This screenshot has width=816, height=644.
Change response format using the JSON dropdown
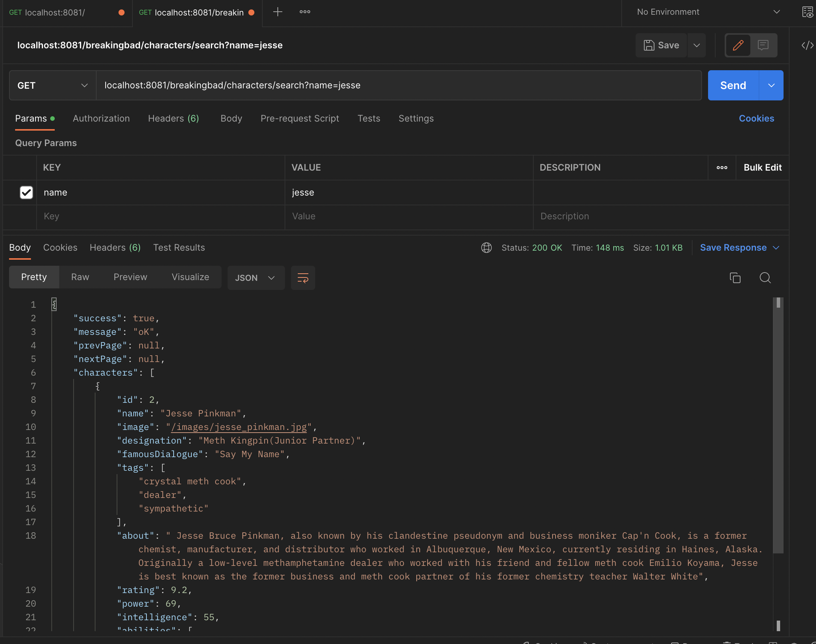tap(256, 277)
